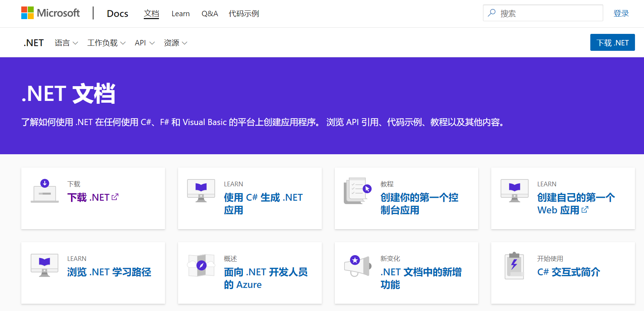Click the laptop download icon on 下载 .NET card
This screenshot has height=311, width=644.
click(45, 191)
